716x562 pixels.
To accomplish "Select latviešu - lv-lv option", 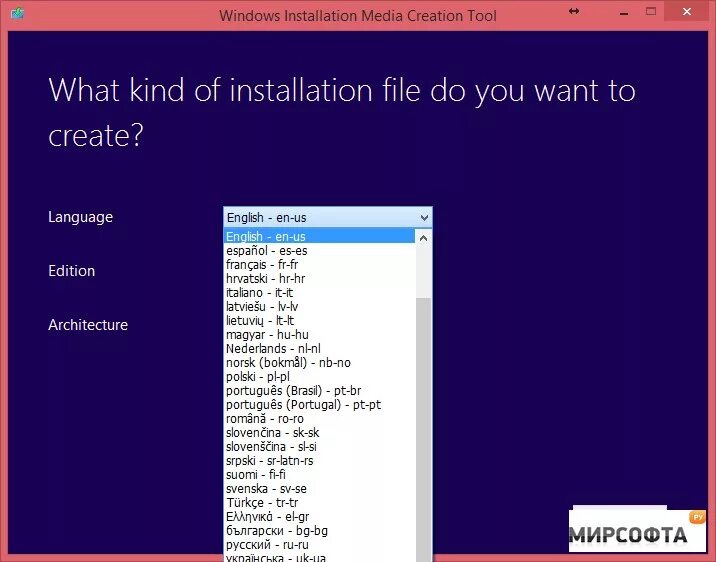I will pos(320,306).
